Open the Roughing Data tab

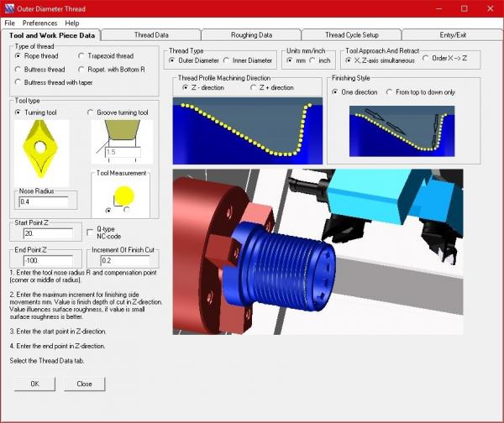click(251, 35)
